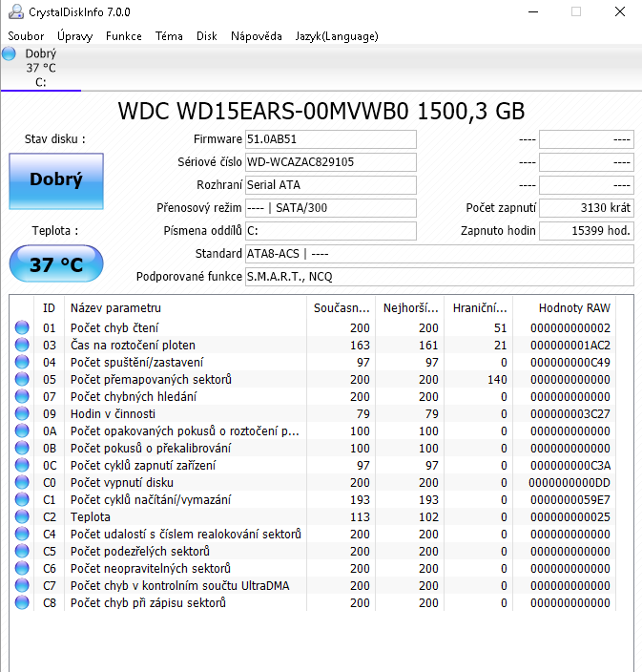
Task: Click RAW value 000000000002
Action: click(570, 327)
